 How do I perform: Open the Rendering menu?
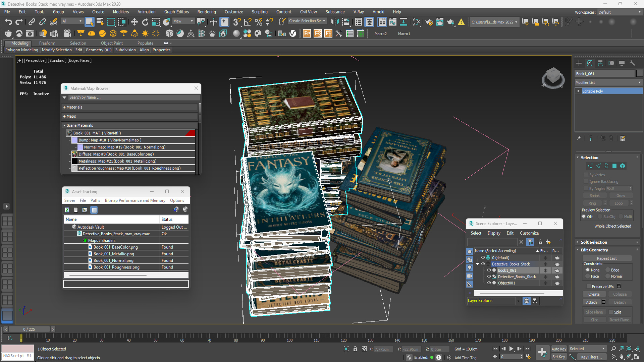207,12
